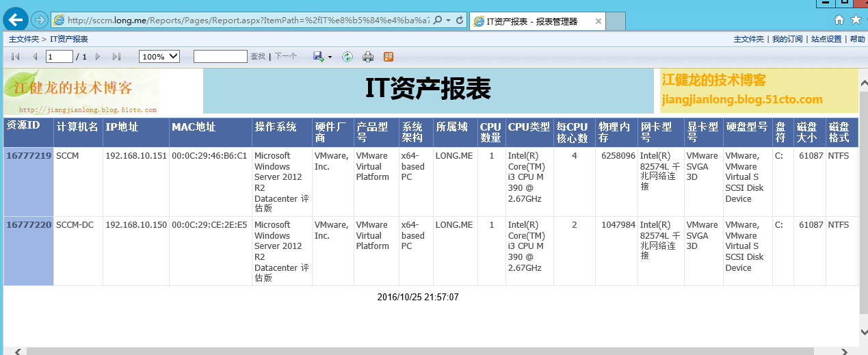Click MAC address 00:0C:29:CE:2E:E5
Image resolution: width=868 pixels, height=355 pixels.
(x=209, y=225)
